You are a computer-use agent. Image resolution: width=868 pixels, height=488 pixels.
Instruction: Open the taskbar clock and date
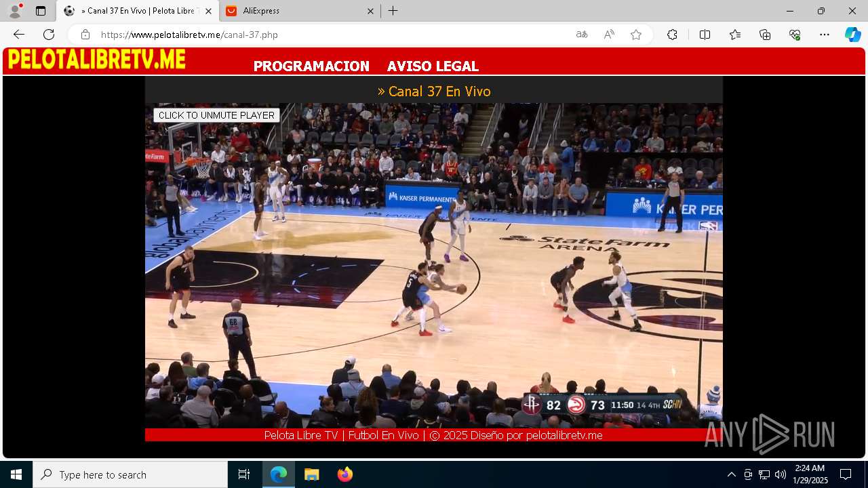pos(810,474)
